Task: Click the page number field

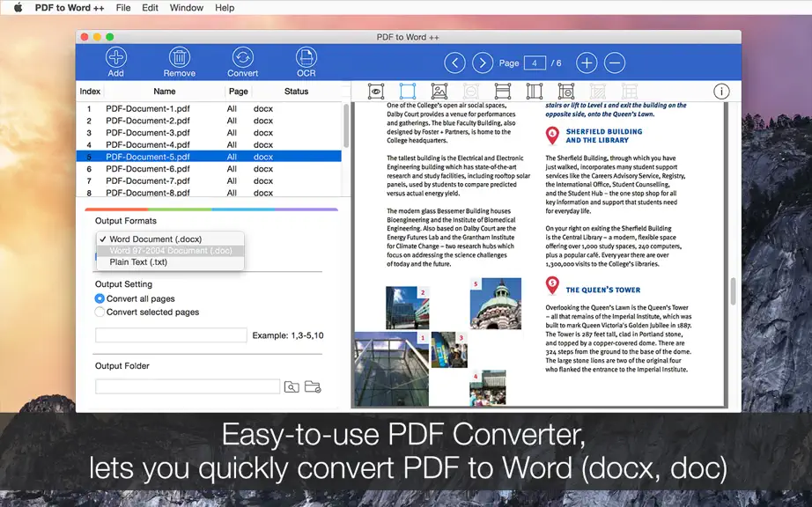Action: tap(535, 63)
